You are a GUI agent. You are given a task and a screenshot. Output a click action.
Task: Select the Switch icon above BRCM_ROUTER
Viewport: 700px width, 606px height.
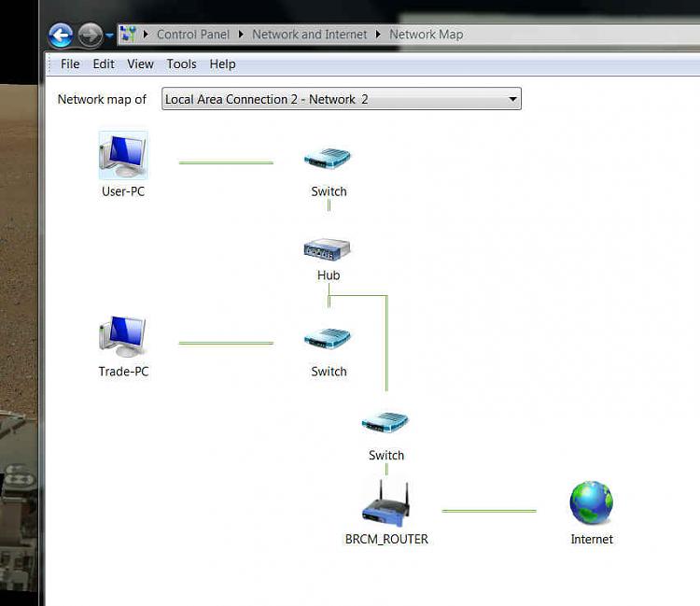click(x=385, y=422)
